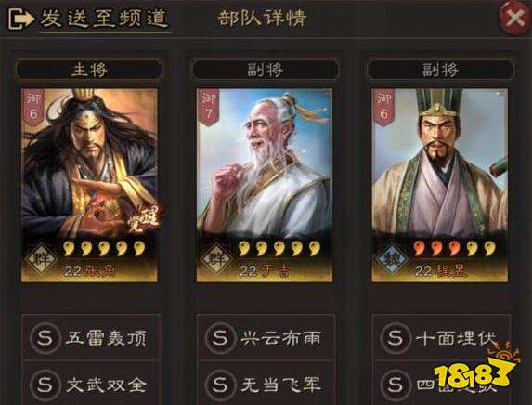Select the 十面埋伏 skill
Viewport: 532px width, 405px height.
click(441, 337)
